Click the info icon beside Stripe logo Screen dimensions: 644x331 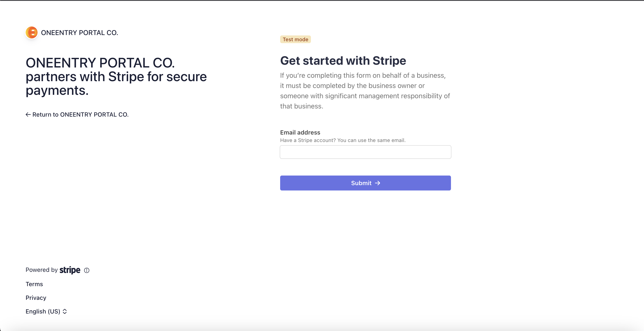pos(87,270)
